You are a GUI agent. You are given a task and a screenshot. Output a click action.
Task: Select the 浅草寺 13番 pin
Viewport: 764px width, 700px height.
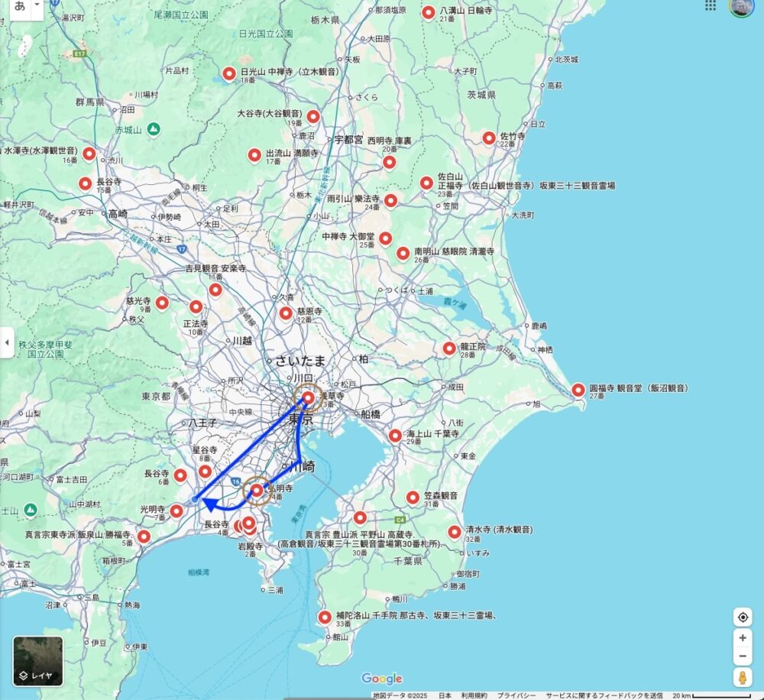(308, 398)
